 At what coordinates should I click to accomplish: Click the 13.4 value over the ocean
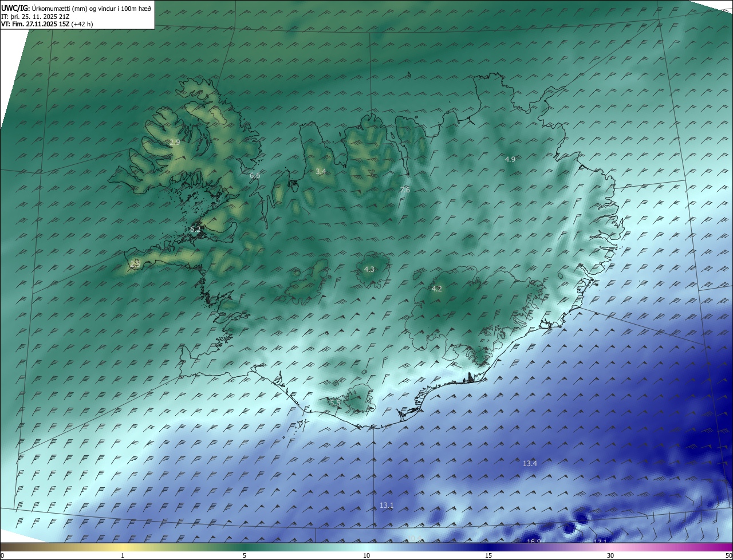[x=530, y=463]
